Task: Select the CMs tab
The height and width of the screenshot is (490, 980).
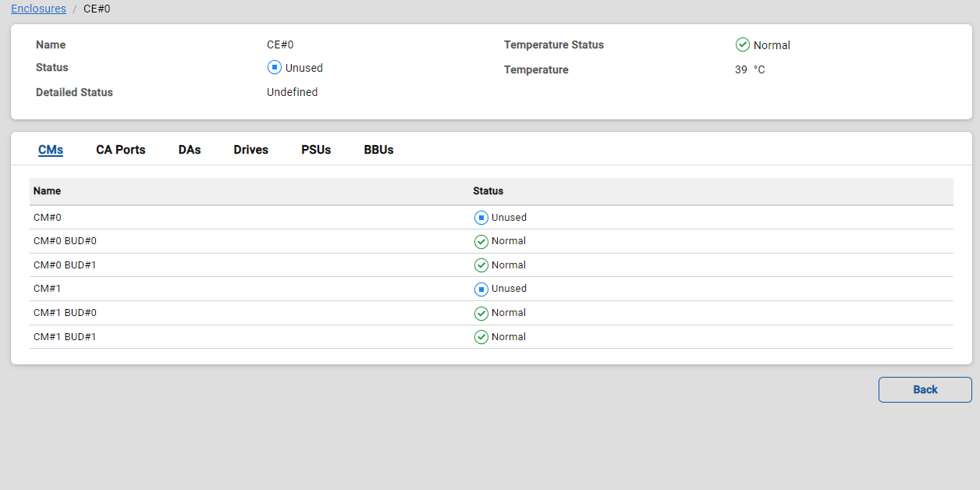Action: (51, 150)
